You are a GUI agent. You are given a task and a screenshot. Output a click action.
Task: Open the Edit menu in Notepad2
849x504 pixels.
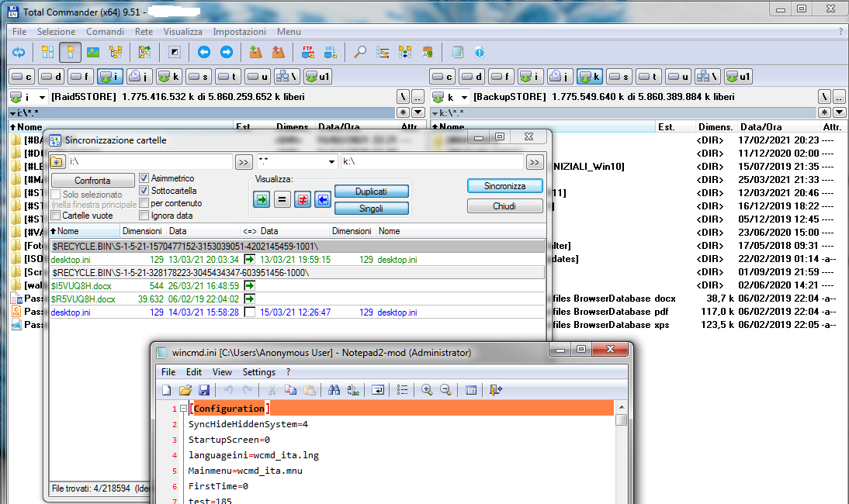[194, 372]
